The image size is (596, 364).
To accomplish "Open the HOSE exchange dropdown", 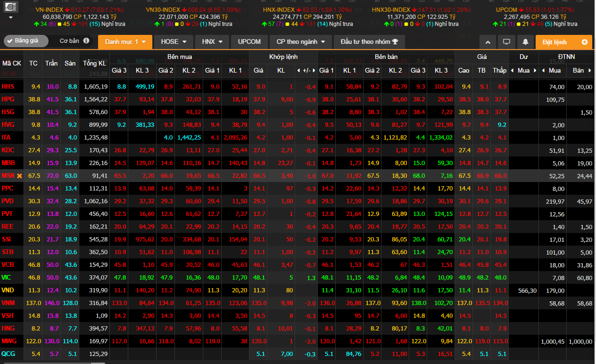I will coord(174,42).
